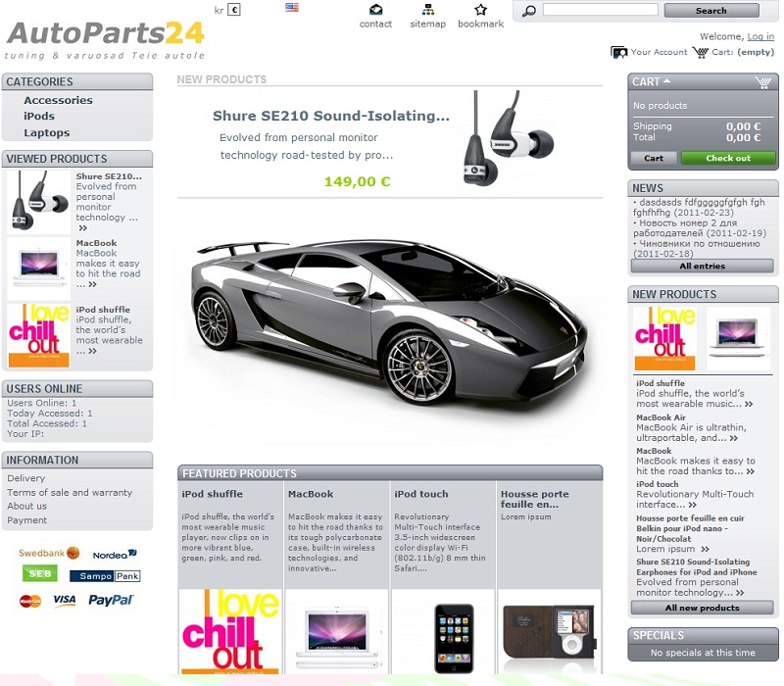Open the sitemap icon in header
This screenshot has width=784, height=686.
pyautogui.click(x=428, y=9)
